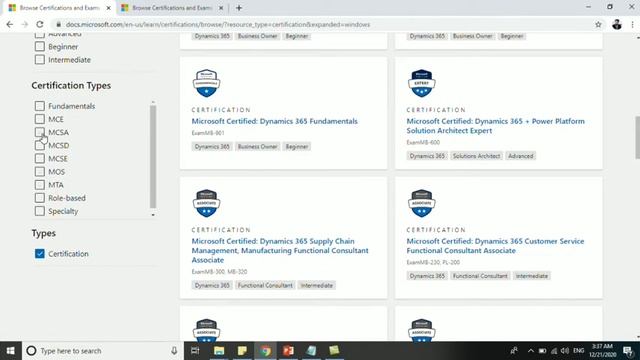
Task: Enable the MTA filter checkbox
Action: (40, 185)
